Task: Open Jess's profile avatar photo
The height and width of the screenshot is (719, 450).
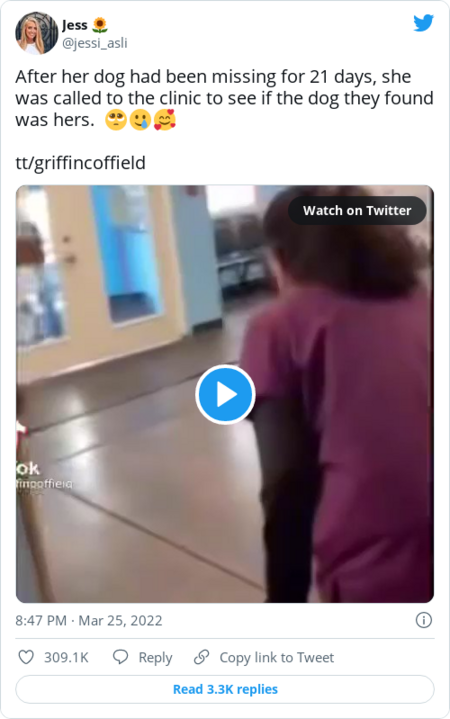Action: [x=37, y=33]
